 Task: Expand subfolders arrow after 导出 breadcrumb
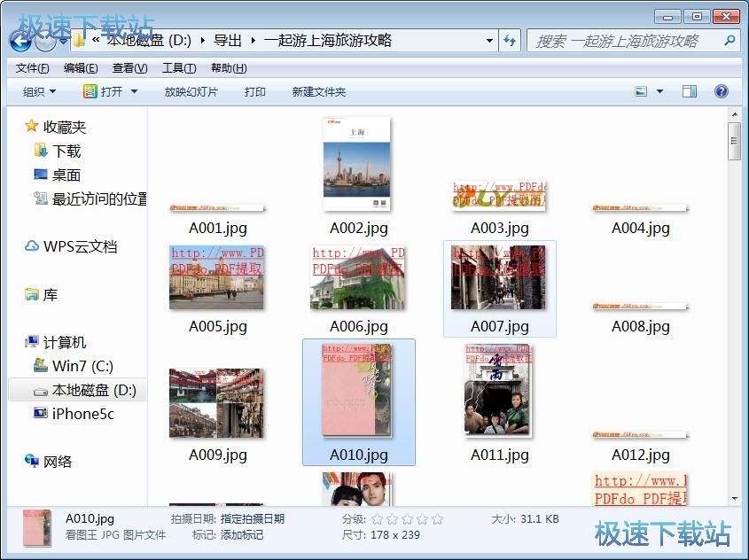[x=253, y=41]
